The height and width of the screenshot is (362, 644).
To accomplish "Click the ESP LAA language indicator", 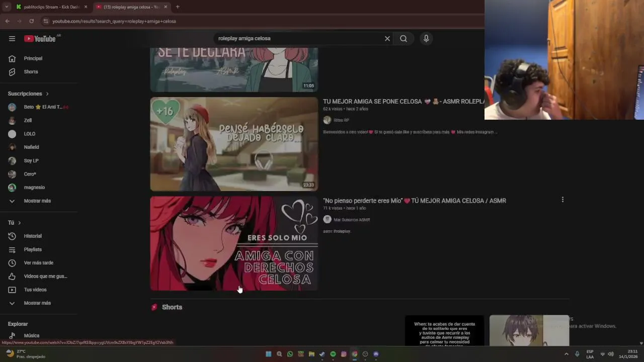I will [590, 354].
